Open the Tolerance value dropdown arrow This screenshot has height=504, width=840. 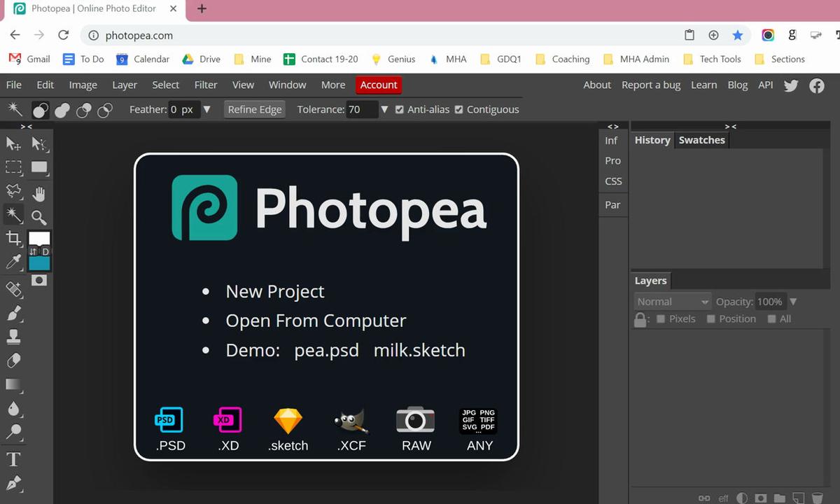(384, 110)
